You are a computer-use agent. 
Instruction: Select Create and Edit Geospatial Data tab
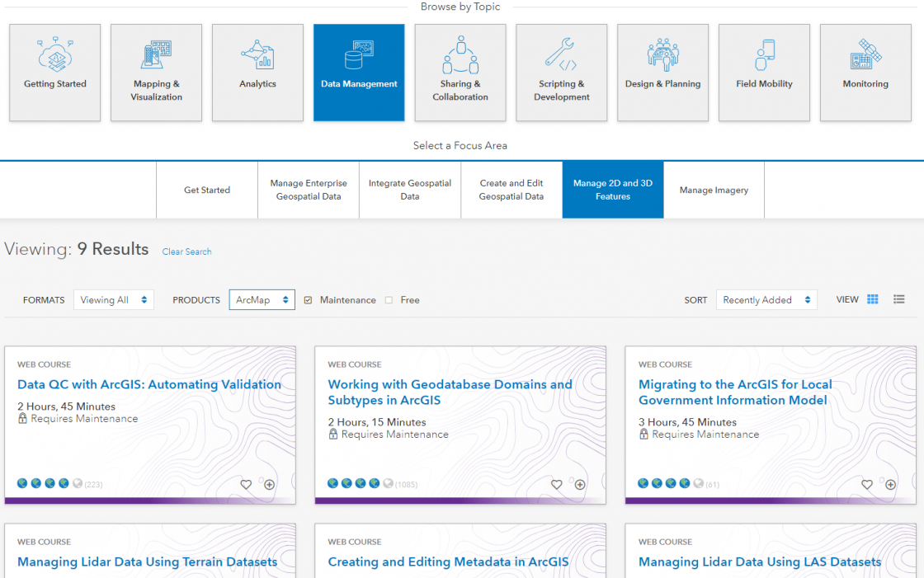[511, 190]
